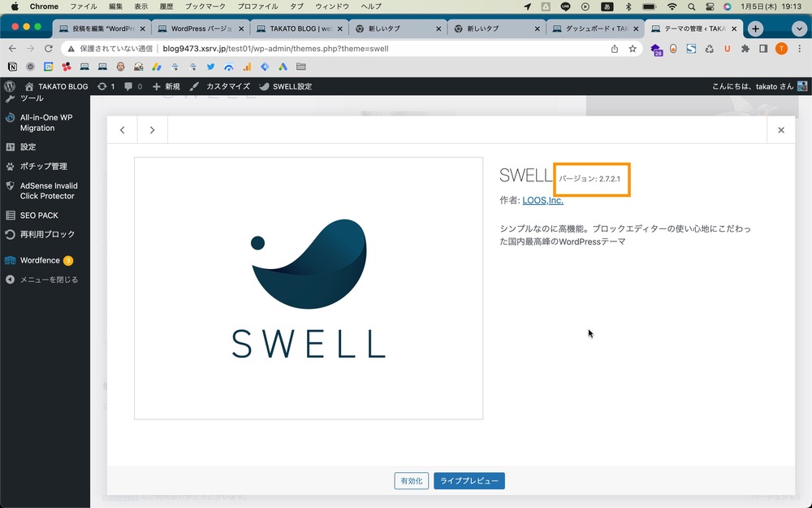Screen dimensions: 812x508
Task: Click the purple extension icon with 28 badge
Action: tap(657, 50)
